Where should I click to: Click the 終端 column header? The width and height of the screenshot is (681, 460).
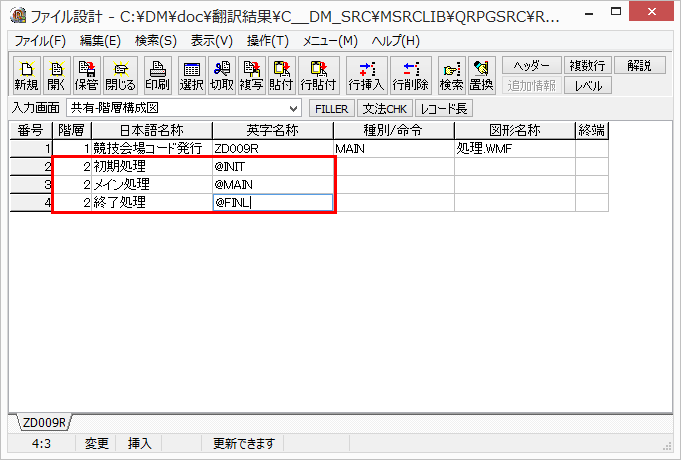[x=592, y=130]
